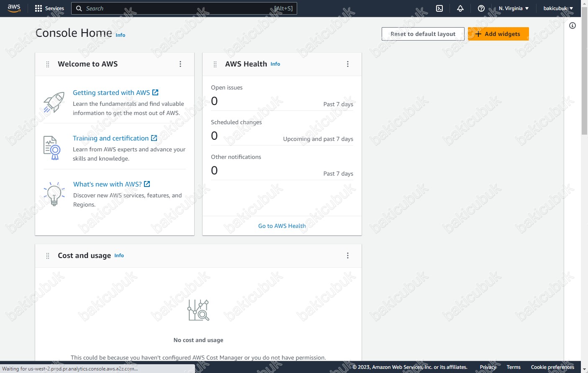
Task: Click the Services label in top bar
Action: (x=54, y=8)
